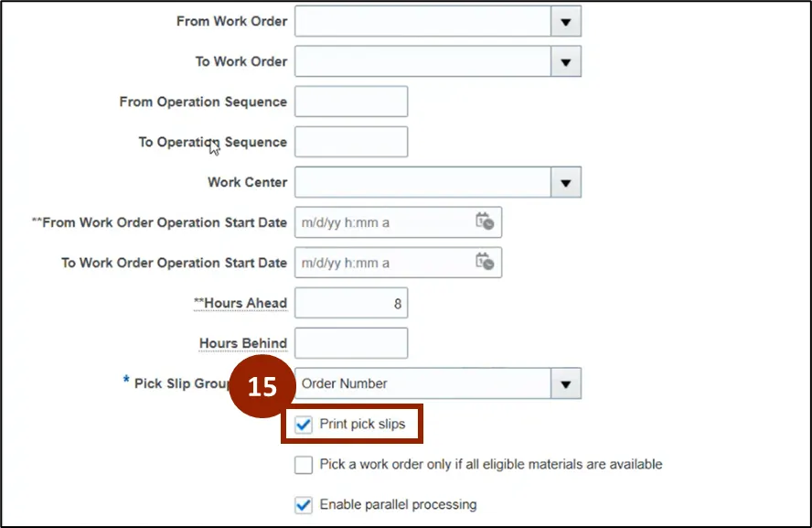Click the To Work Order text box

point(422,61)
